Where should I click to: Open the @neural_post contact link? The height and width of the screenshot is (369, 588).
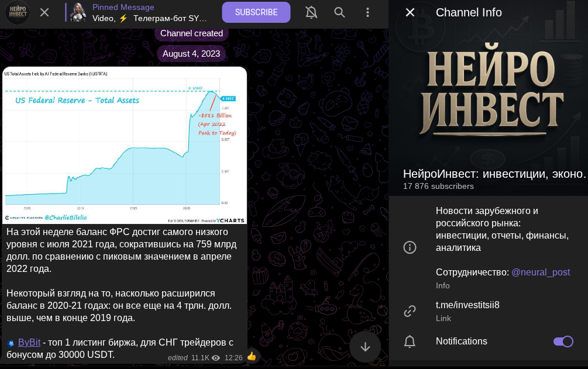(x=541, y=273)
